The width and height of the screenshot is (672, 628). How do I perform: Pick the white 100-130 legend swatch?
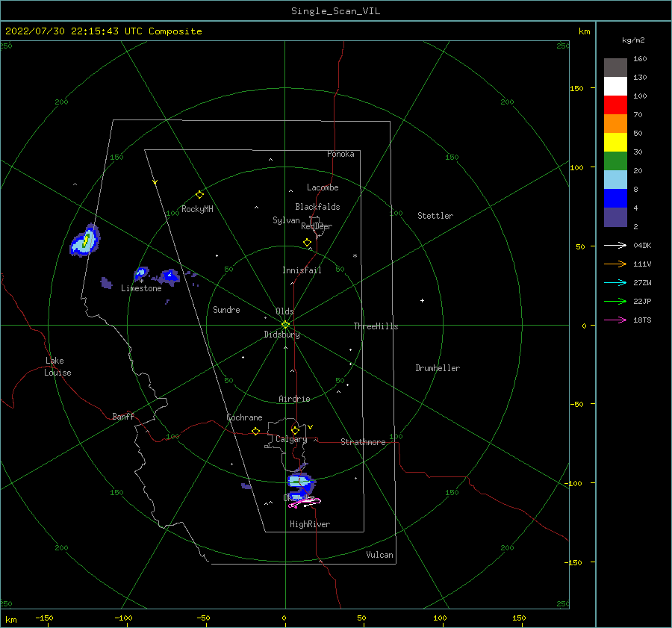pos(615,87)
